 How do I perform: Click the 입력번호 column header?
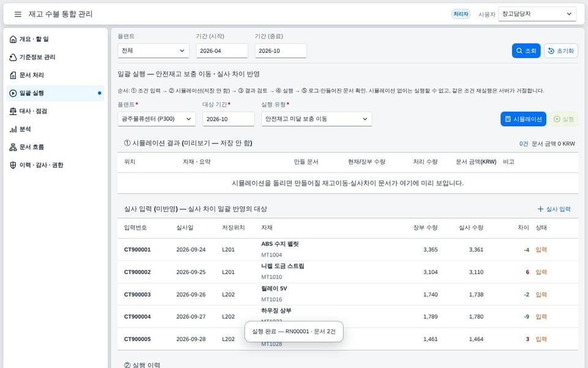click(x=135, y=228)
